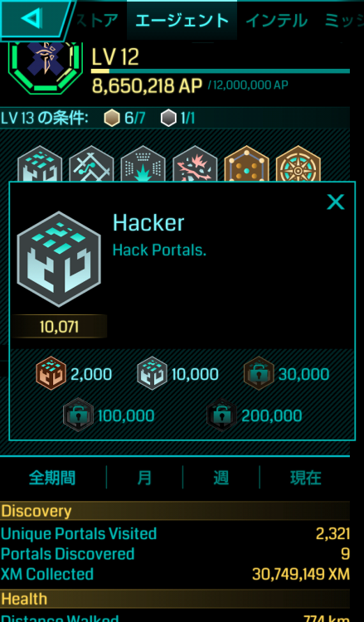Select the compass-star gold medal badge
The height and width of the screenshot is (622, 364).
pos(298,165)
